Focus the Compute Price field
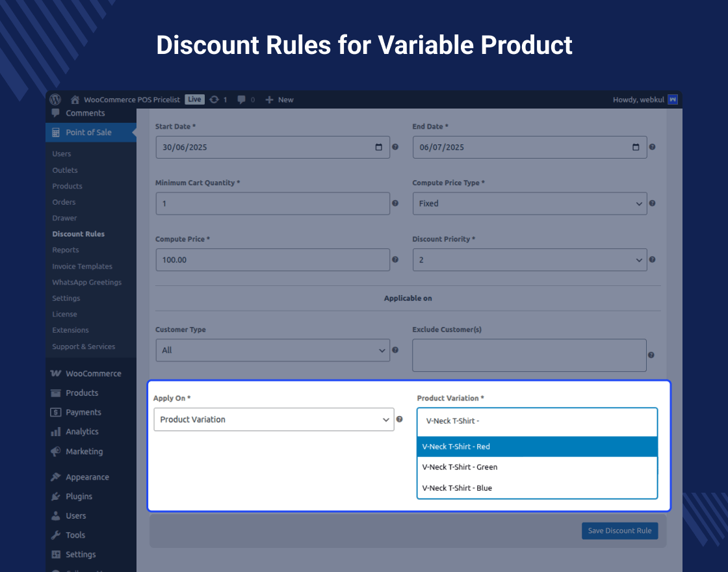 (272, 259)
